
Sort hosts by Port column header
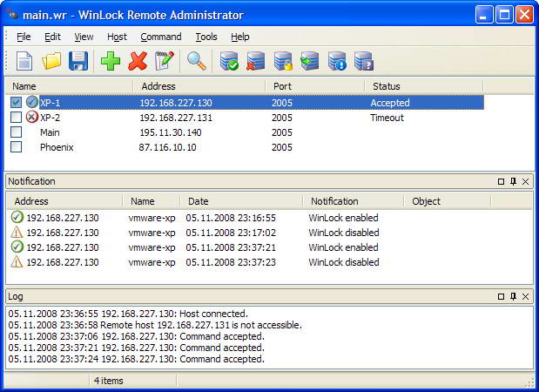click(315, 86)
